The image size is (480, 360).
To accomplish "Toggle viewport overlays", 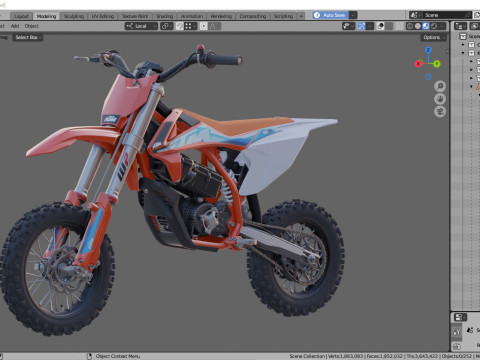I will [x=380, y=26].
